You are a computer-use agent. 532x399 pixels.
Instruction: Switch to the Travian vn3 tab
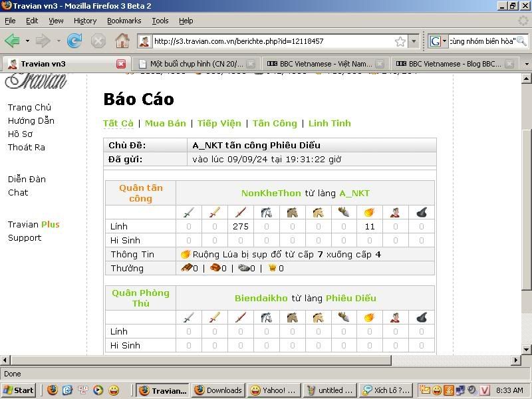tap(66, 64)
